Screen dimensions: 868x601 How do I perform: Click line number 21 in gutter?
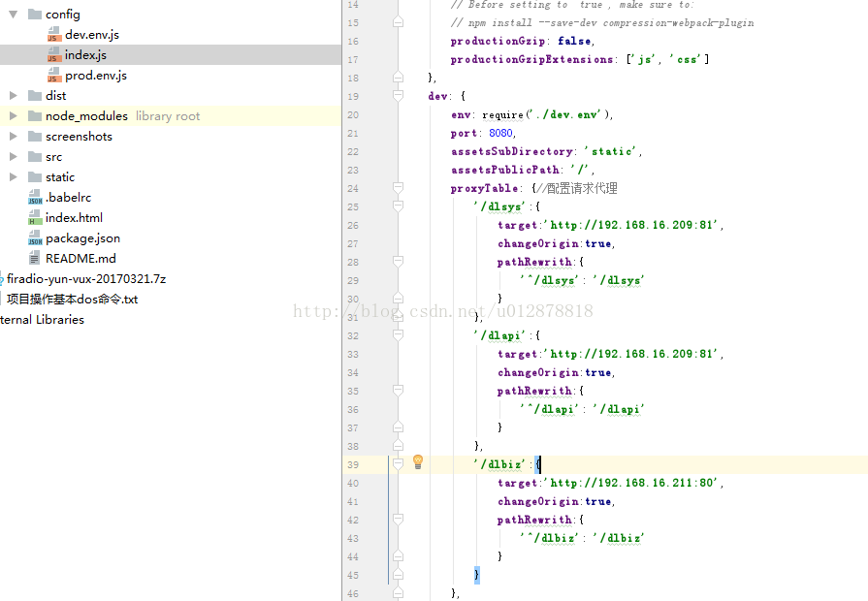pyautogui.click(x=353, y=134)
